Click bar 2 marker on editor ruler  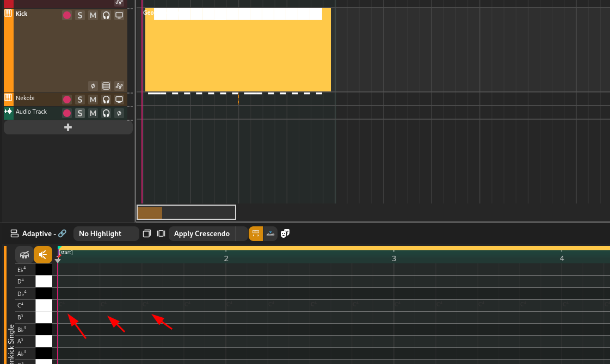[x=226, y=258]
